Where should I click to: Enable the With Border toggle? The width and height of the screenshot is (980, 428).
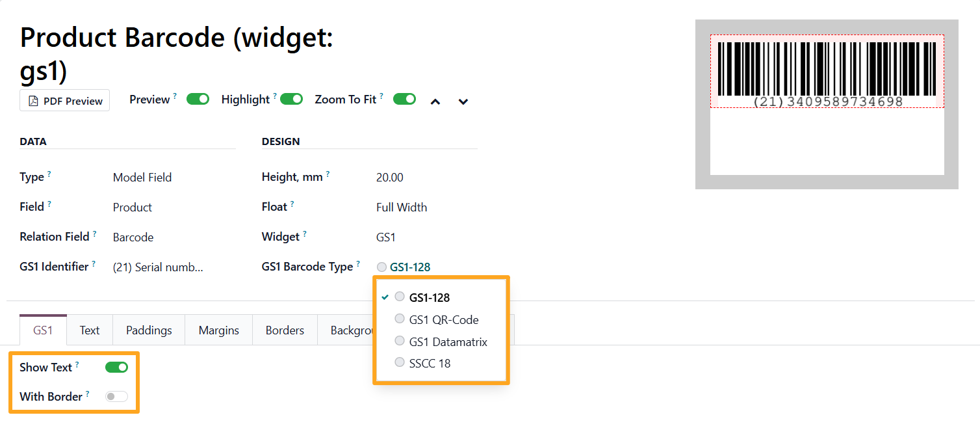[116, 396]
